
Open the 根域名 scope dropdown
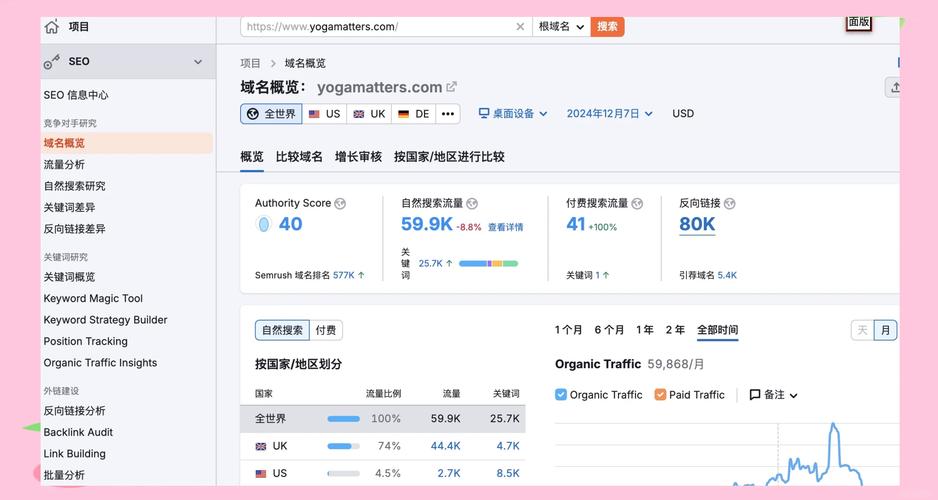click(x=561, y=26)
